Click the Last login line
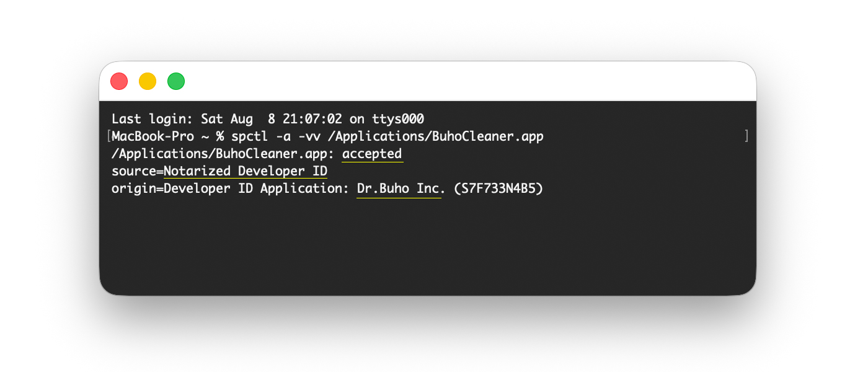Image resolution: width=868 pixels, height=372 pixels. 268,119
